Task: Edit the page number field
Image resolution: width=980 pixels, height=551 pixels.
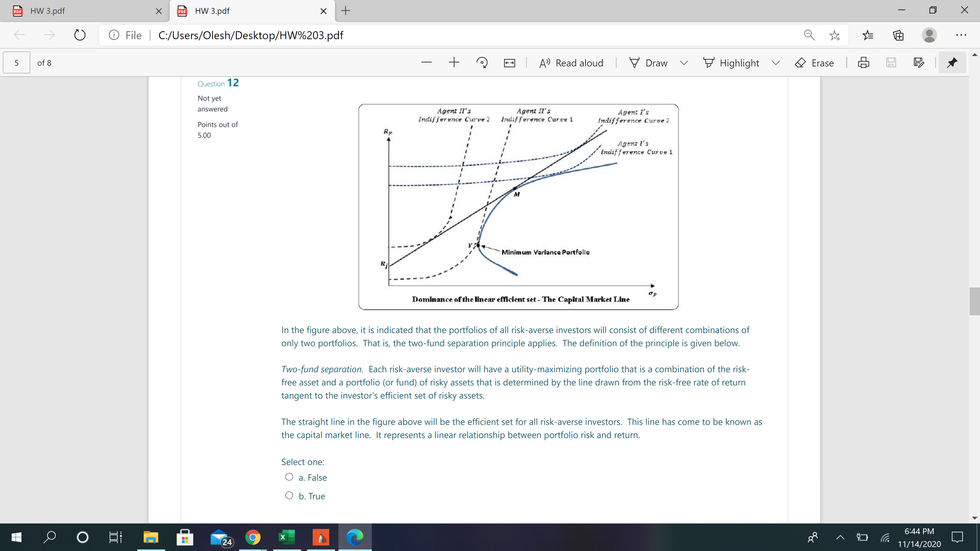Action: [x=16, y=62]
